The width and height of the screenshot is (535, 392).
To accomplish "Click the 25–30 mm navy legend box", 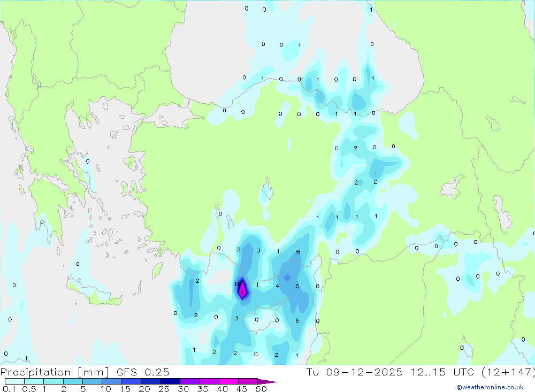I will pos(170,381).
